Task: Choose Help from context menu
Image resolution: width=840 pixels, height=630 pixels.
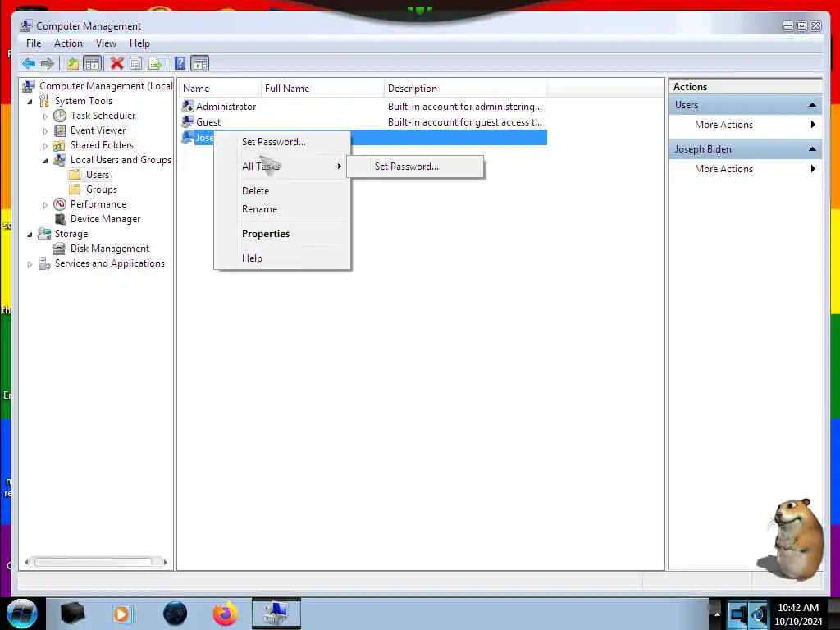Action: point(282,258)
